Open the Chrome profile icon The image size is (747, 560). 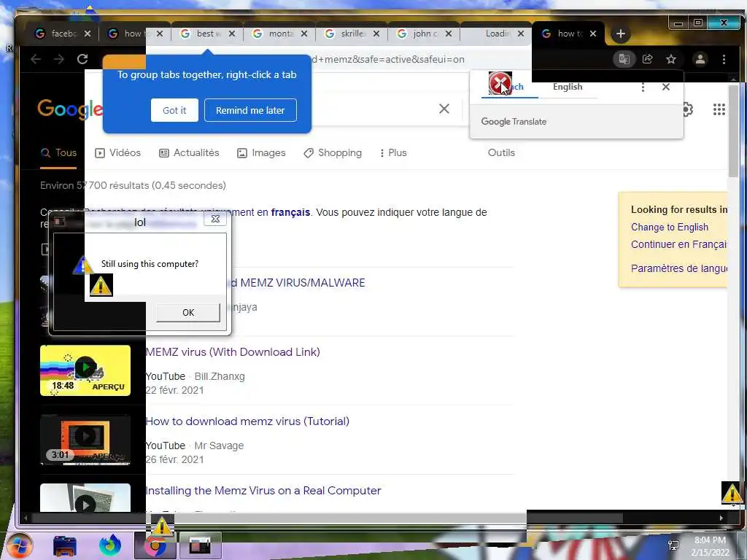click(700, 59)
